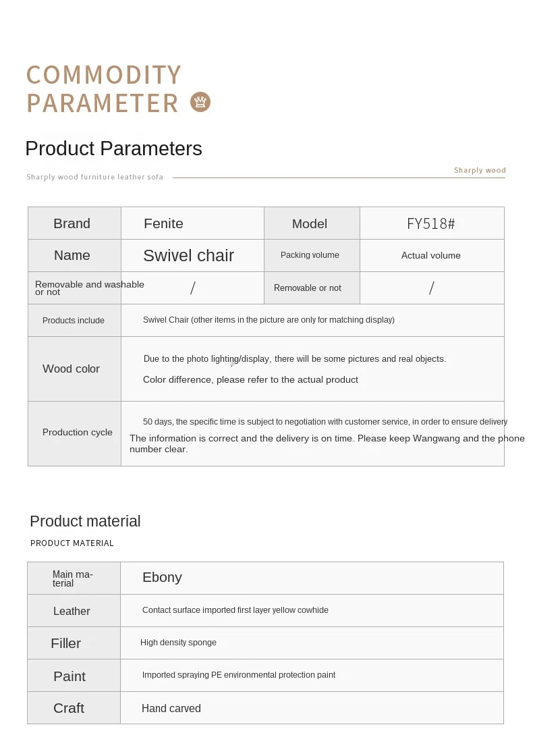Click the COMMODITY PARAMETER heading
533x756 pixels.
(104, 89)
